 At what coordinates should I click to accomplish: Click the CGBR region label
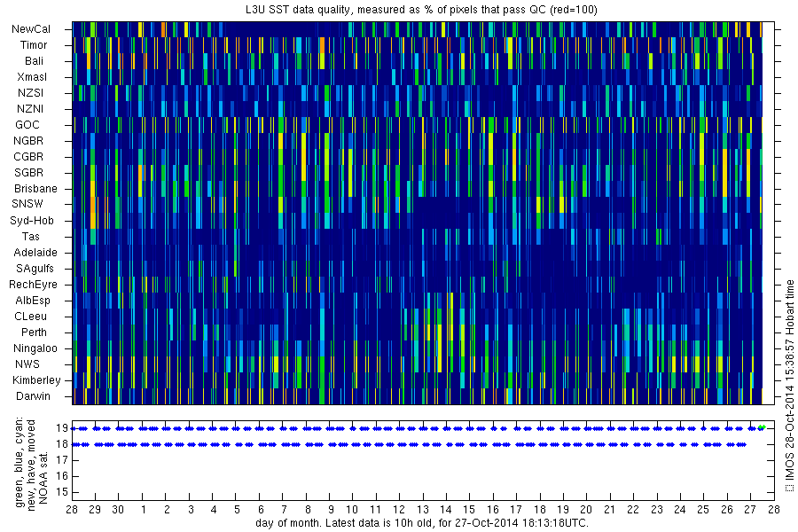tap(28, 157)
